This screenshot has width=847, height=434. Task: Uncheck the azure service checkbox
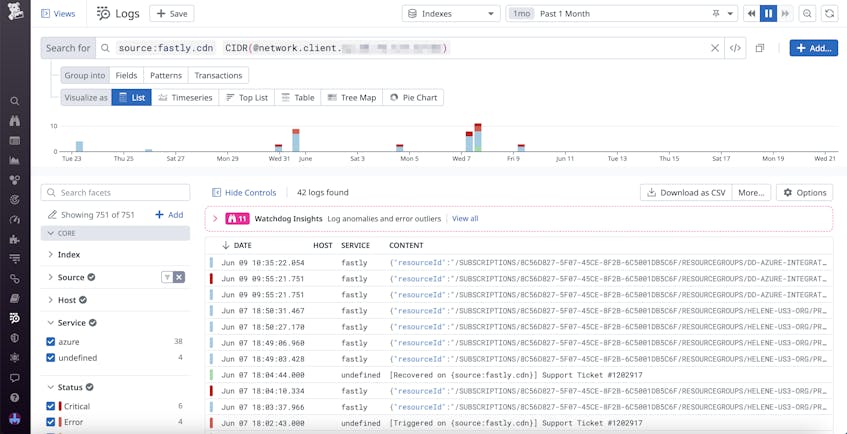pos(51,342)
